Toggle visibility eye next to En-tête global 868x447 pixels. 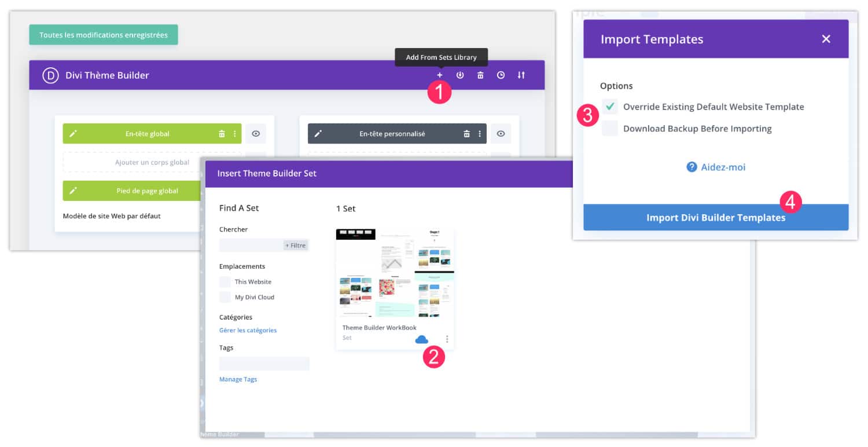pyautogui.click(x=256, y=134)
